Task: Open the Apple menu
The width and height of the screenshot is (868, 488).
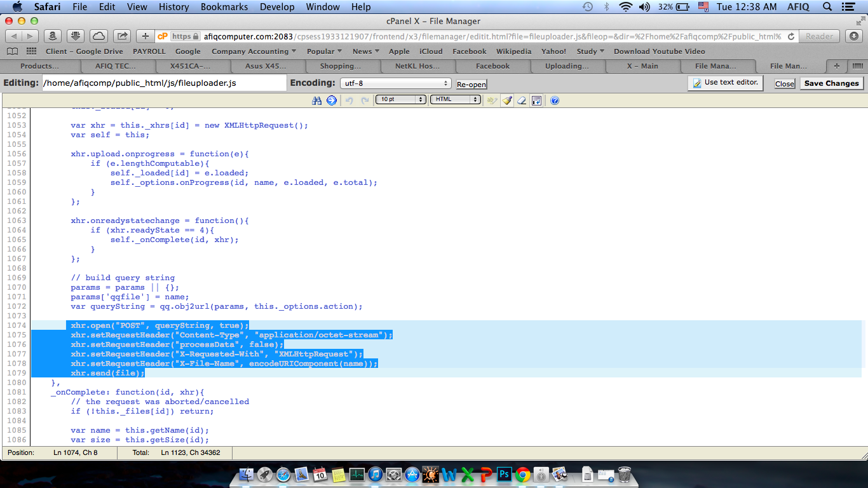Action: point(17,7)
